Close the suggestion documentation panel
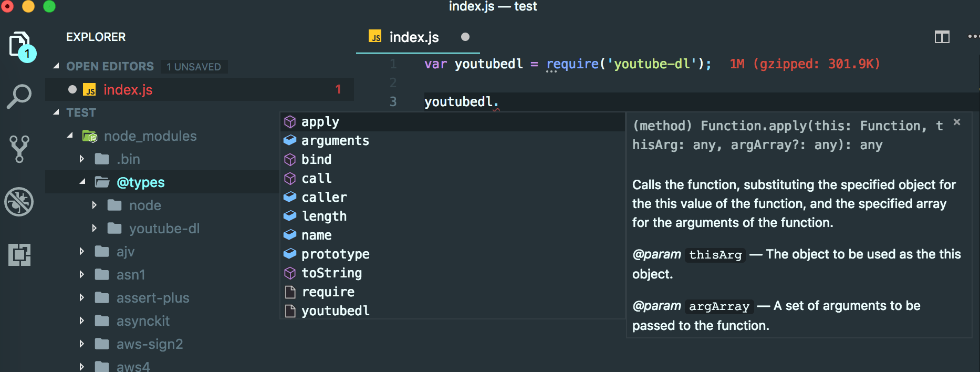This screenshot has width=980, height=372. pyautogui.click(x=957, y=122)
